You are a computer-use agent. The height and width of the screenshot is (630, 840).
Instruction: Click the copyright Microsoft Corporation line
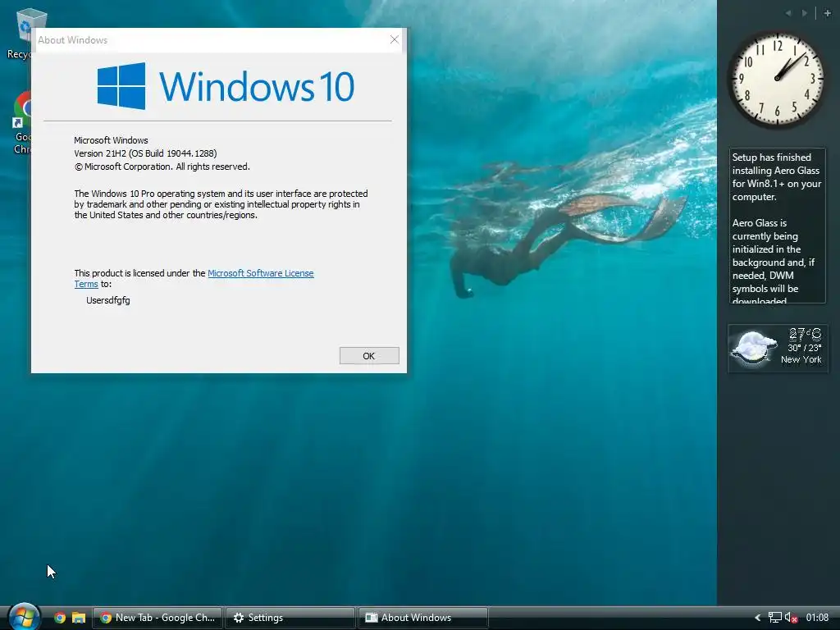click(x=162, y=167)
